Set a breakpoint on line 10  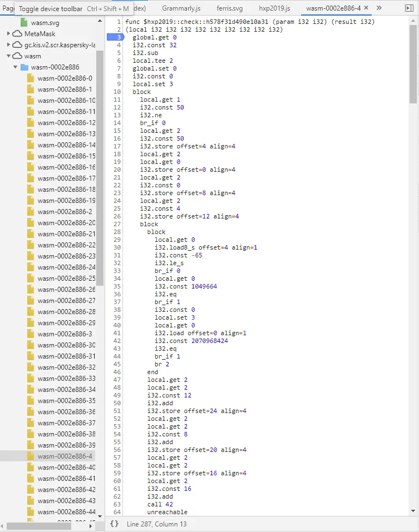[x=117, y=92]
